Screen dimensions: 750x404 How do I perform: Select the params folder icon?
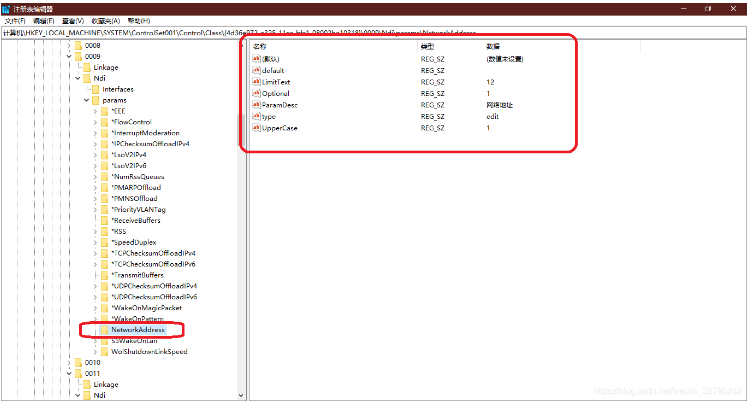coord(96,100)
